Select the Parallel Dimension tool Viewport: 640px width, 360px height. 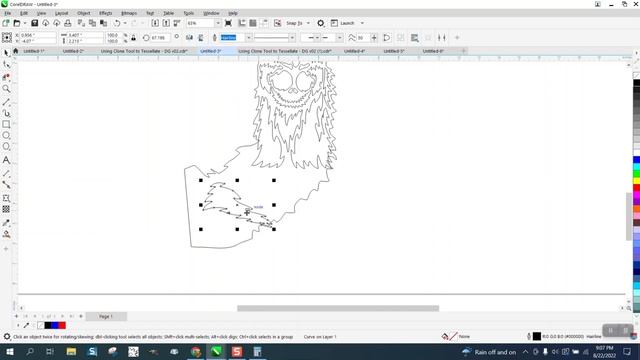6,173
